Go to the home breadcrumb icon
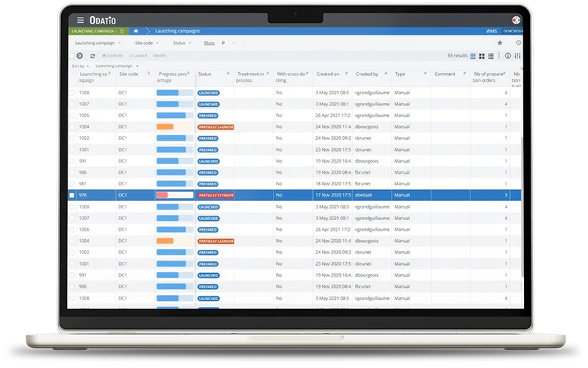The height and width of the screenshot is (368, 588). 136,31
